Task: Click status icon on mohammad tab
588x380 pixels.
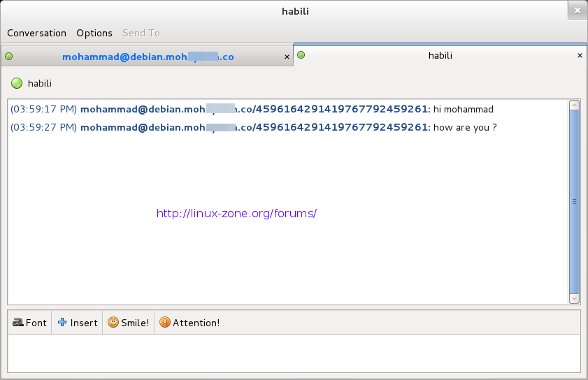Action: tap(9, 57)
